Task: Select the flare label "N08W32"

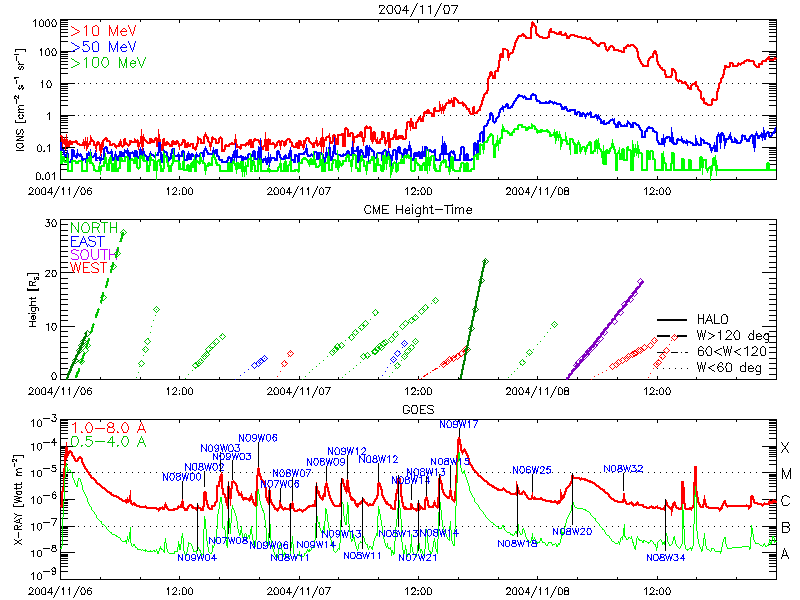Action: [x=623, y=468]
